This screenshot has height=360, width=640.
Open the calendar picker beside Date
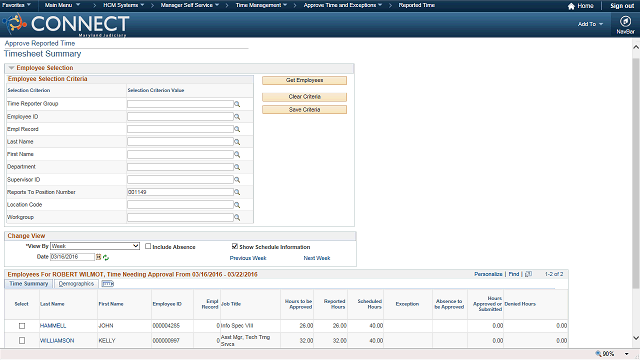tap(98, 257)
